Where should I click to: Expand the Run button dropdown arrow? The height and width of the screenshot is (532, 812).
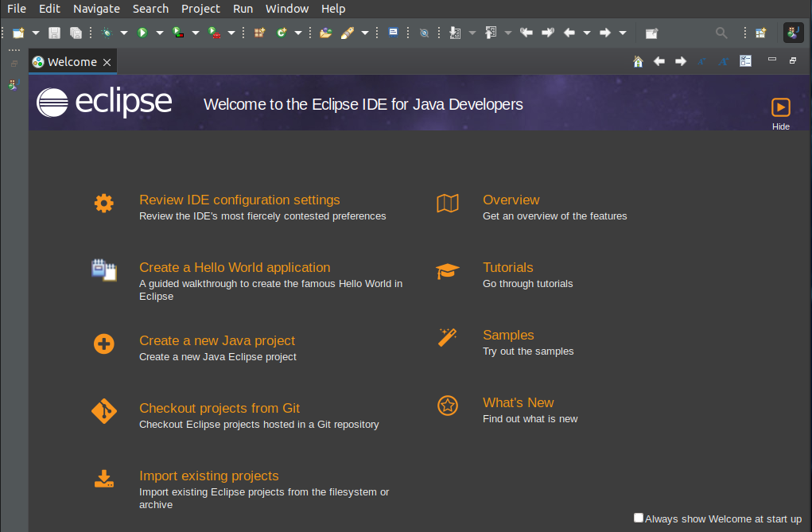(x=159, y=33)
